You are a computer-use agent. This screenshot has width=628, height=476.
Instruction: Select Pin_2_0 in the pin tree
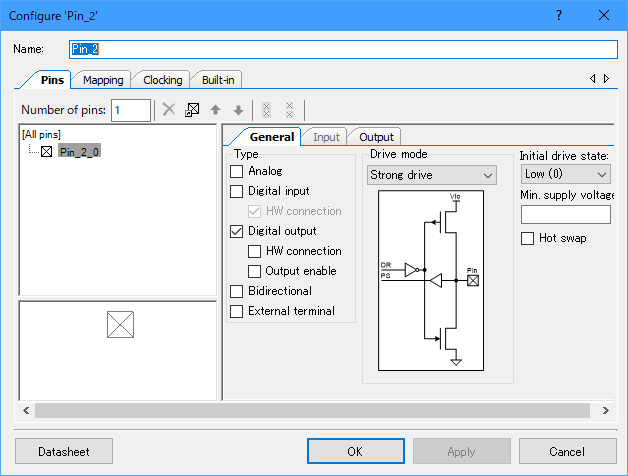pos(79,151)
